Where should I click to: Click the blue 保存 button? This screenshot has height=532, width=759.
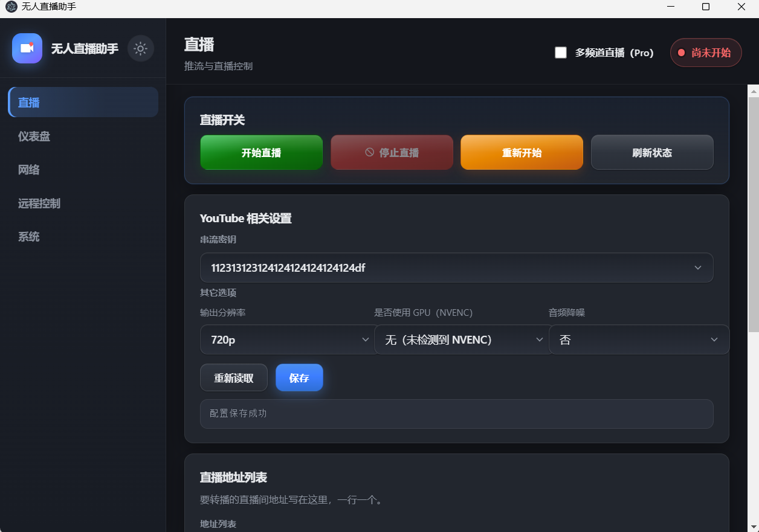click(299, 378)
